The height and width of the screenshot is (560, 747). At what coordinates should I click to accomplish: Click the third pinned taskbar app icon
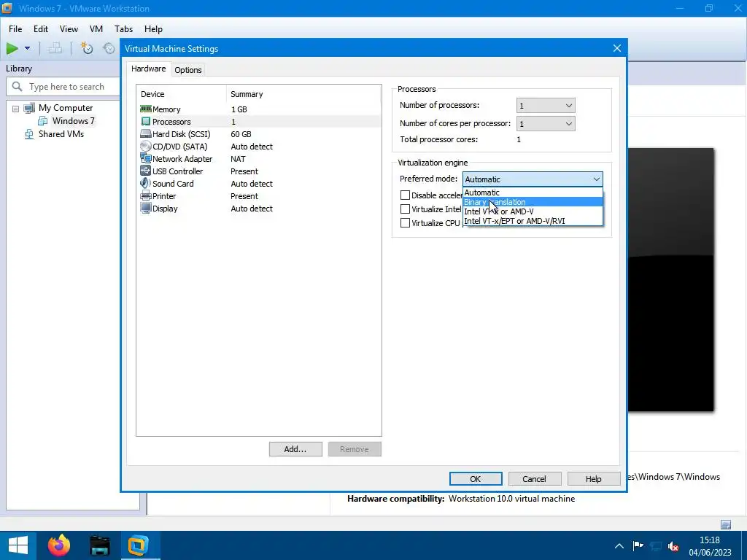pos(99,545)
